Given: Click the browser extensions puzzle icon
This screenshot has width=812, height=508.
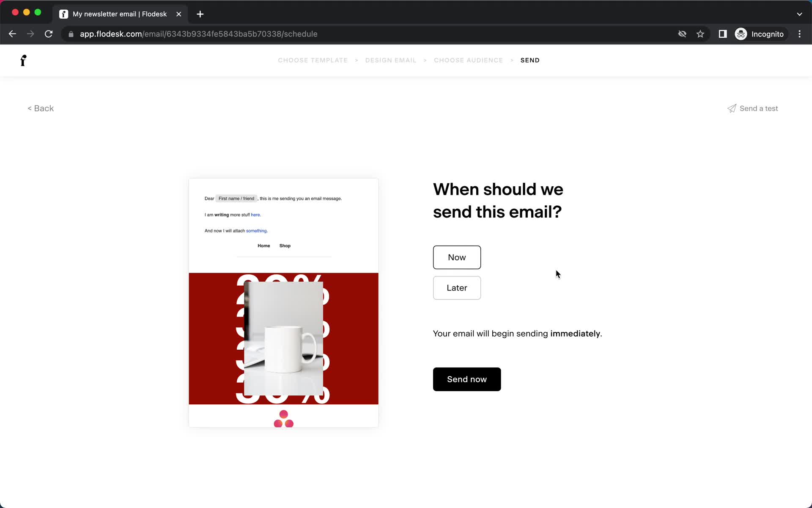Looking at the screenshot, I should (722, 34).
